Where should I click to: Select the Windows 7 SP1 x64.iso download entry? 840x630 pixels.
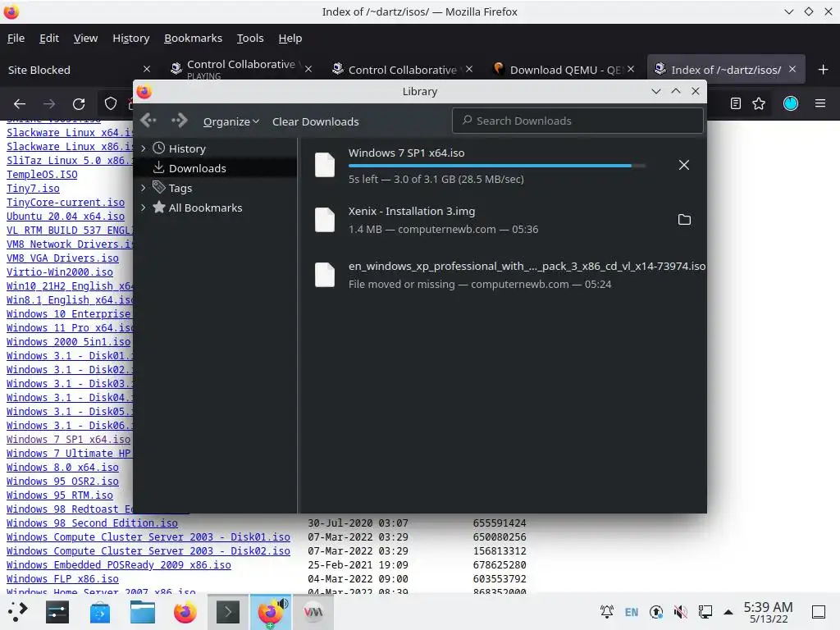pyautogui.click(x=503, y=166)
